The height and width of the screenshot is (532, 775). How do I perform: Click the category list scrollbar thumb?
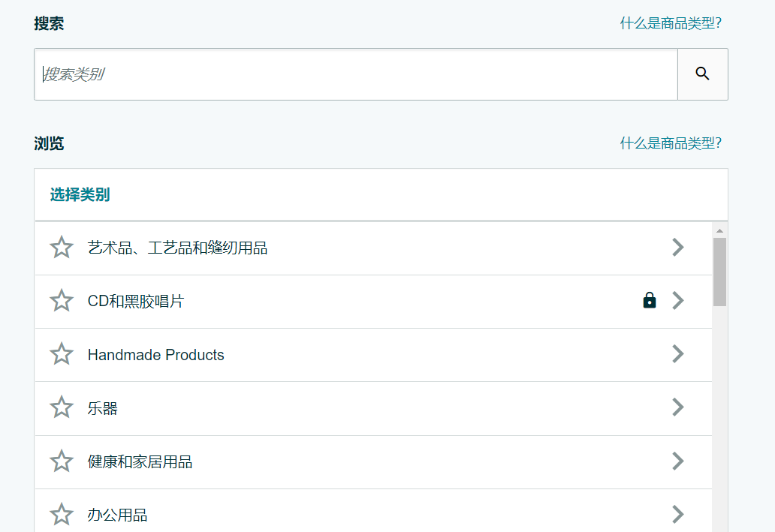[x=719, y=272]
